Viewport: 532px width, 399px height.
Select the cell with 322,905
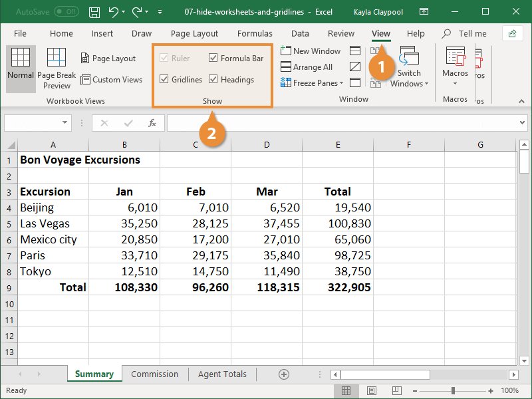click(338, 287)
